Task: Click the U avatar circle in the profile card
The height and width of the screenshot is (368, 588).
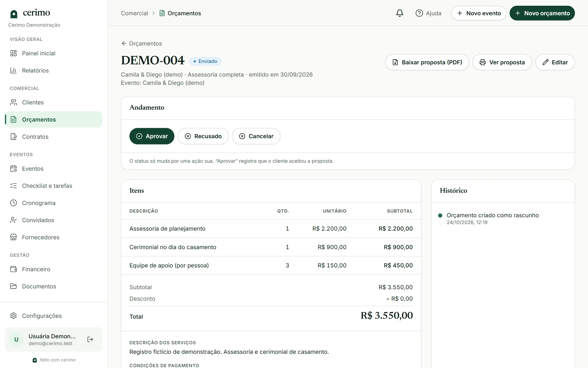Action: (x=16, y=340)
